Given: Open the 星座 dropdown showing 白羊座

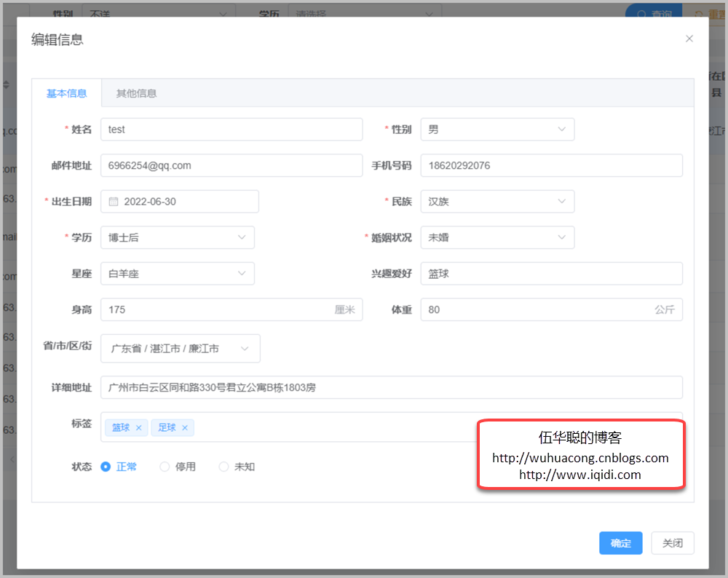Looking at the screenshot, I should coord(178,274).
